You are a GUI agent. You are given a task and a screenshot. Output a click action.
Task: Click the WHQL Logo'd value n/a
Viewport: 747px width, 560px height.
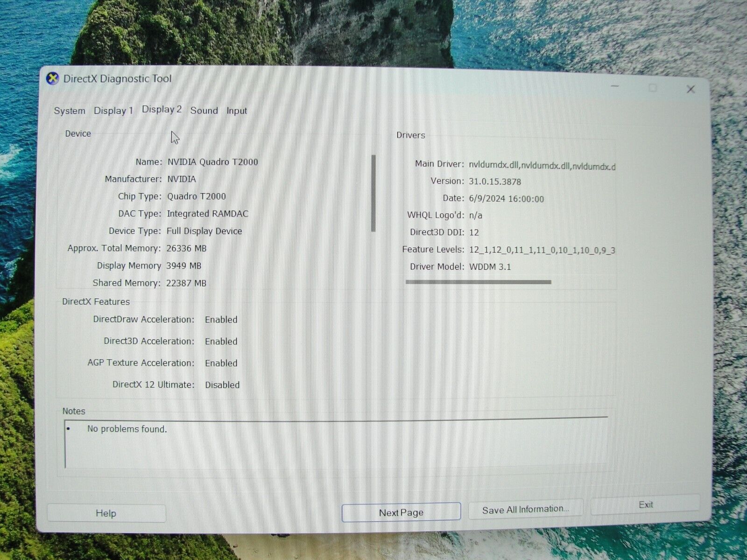coord(476,215)
